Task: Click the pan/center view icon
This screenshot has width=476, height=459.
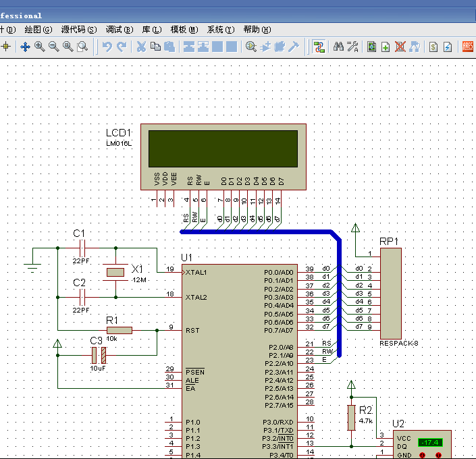Action: tap(25, 47)
